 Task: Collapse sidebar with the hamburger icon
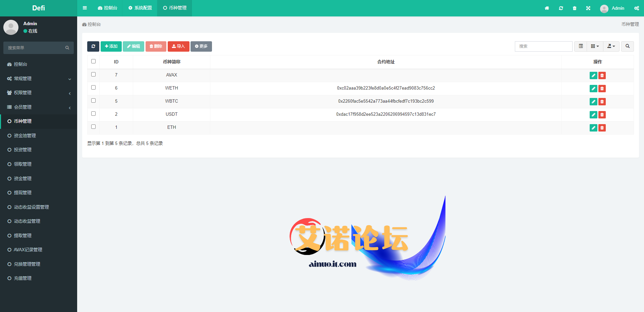coord(85,8)
